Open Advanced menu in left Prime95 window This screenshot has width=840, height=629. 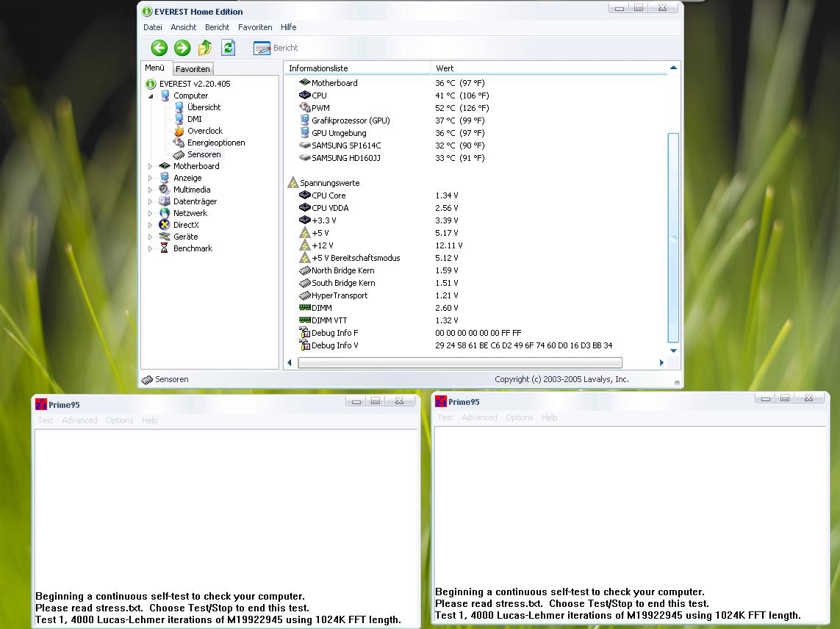79,420
